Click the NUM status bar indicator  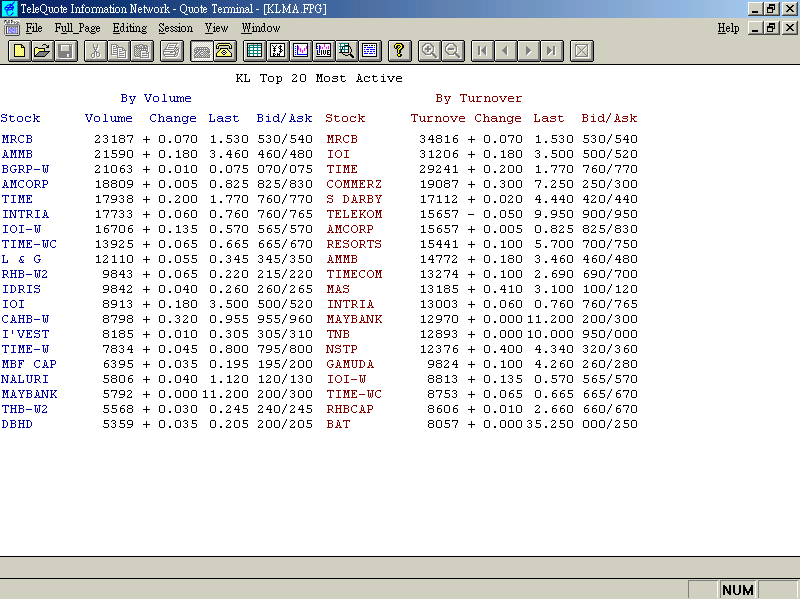click(738, 590)
